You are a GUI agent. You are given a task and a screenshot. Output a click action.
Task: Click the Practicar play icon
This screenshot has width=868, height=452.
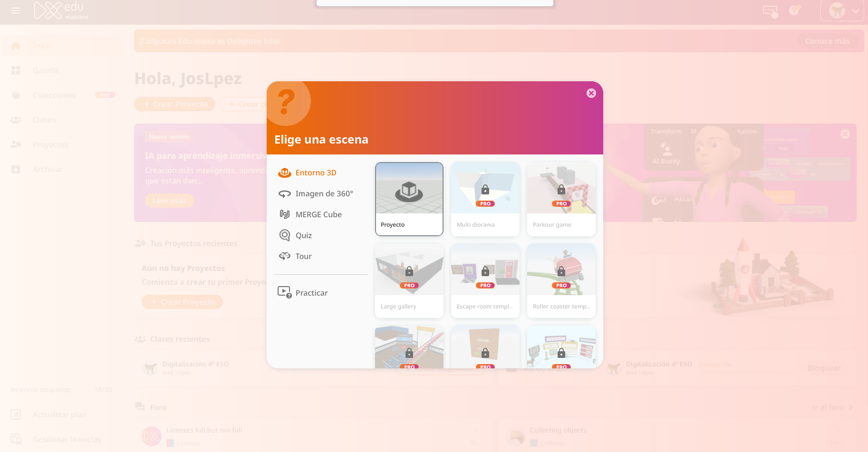coord(284,292)
